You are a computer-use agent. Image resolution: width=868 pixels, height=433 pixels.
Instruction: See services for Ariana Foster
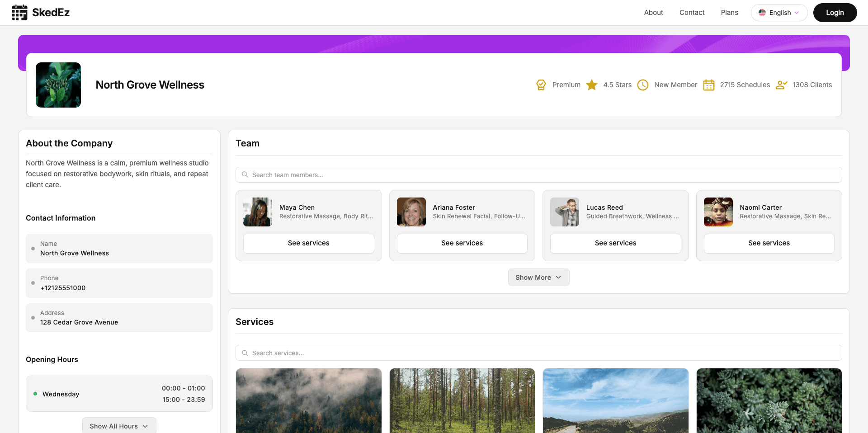click(462, 243)
